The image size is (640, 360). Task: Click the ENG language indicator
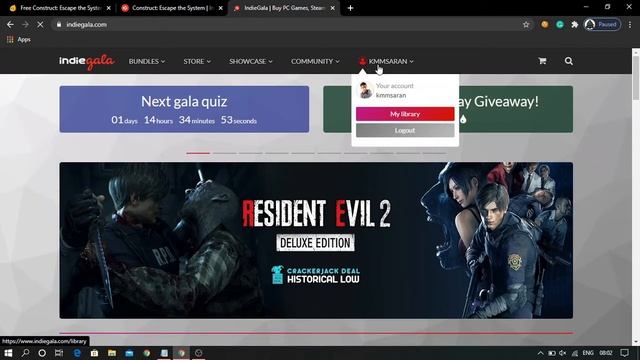[588, 353]
